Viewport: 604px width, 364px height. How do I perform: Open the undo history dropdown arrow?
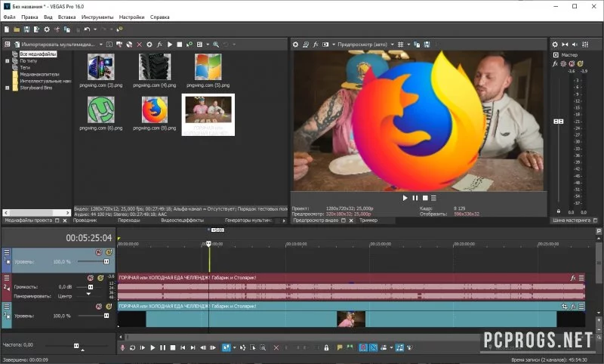pos(95,29)
